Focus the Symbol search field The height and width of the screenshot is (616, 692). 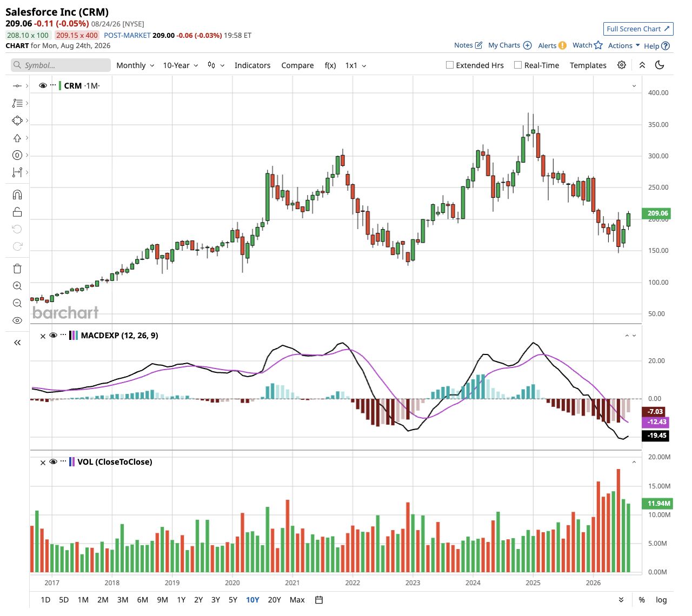61,65
